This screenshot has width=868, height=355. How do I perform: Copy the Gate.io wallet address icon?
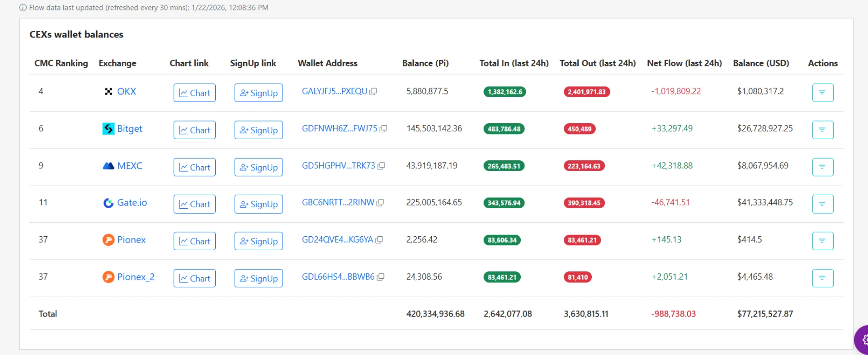(x=380, y=203)
